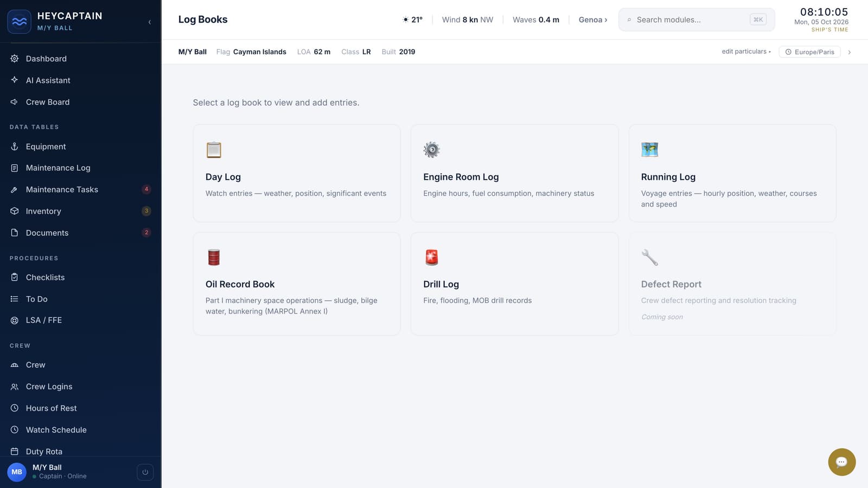Open the Genoa location link
Screen dimensions: 868x488
[593, 20]
